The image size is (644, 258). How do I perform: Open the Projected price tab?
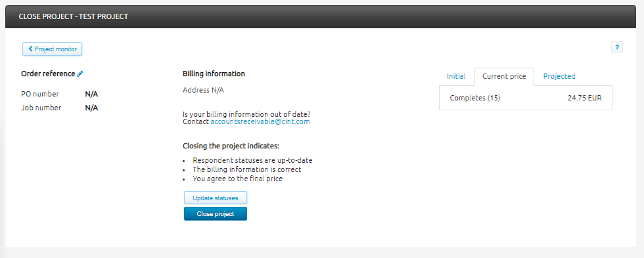tap(559, 76)
